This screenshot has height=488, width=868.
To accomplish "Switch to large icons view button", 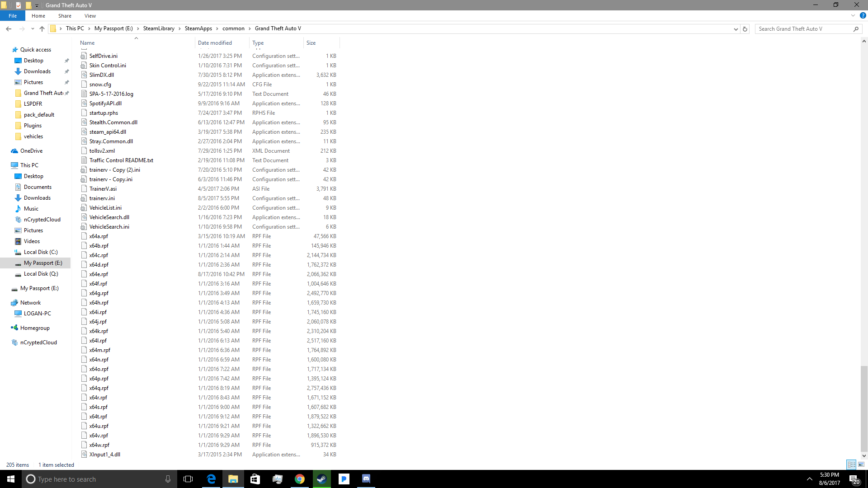I will click(861, 465).
